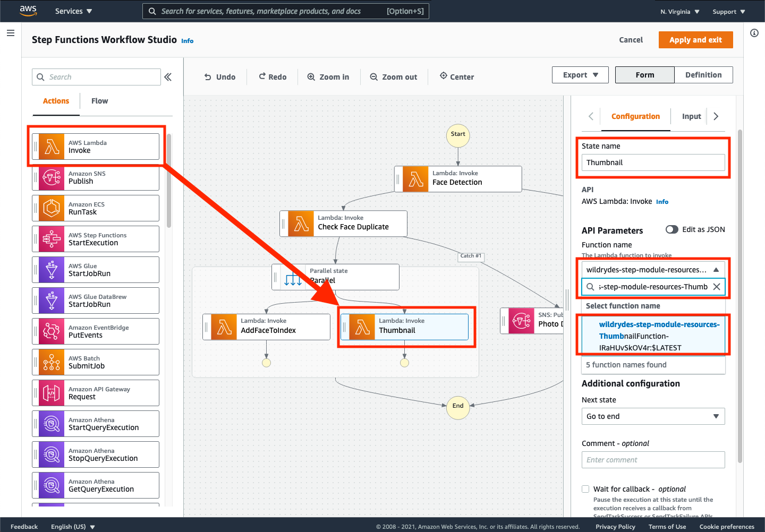
Task: Select the AWS Batch SubmitJob icon
Action: click(52, 362)
